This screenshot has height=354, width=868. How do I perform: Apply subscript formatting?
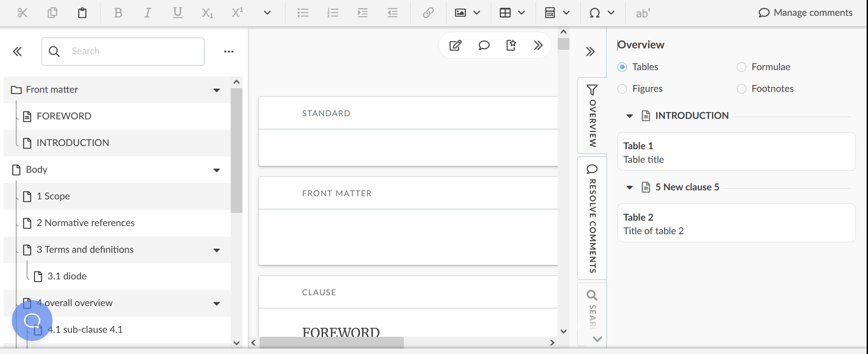pyautogui.click(x=207, y=13)
